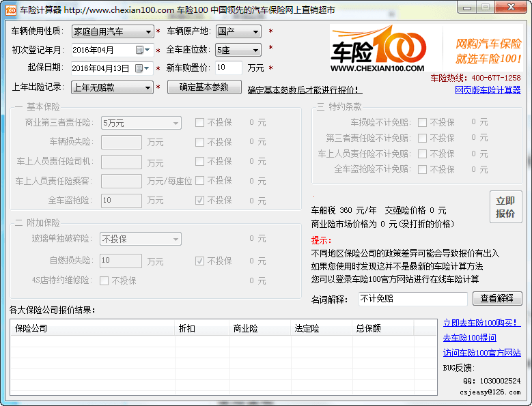Screen dimensions: 532x406
Task: Follow the 立即去车险100购买 link
Action: (481, 323)
